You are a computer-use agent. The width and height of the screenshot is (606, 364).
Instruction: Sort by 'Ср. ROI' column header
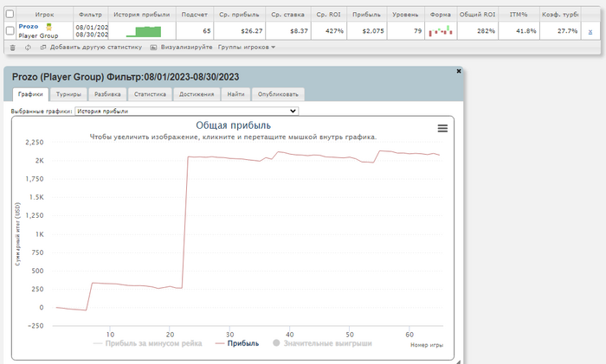tap(328, 15)
